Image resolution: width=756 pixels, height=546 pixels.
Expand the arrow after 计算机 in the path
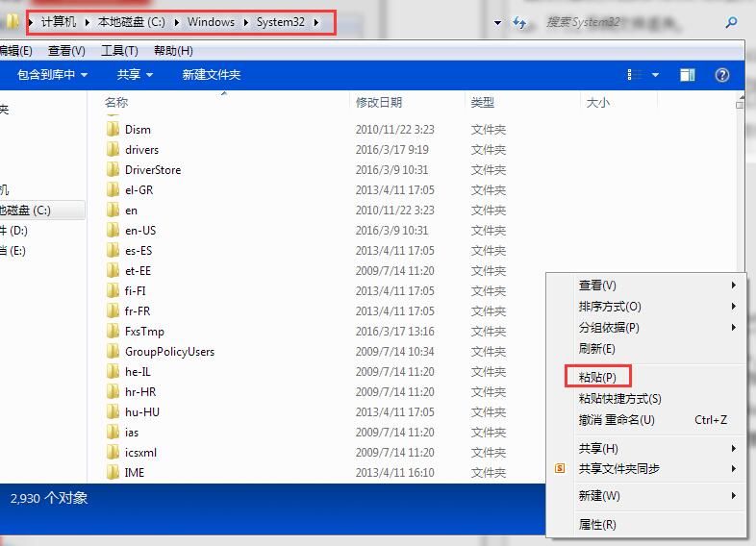[x=88, y=22]
